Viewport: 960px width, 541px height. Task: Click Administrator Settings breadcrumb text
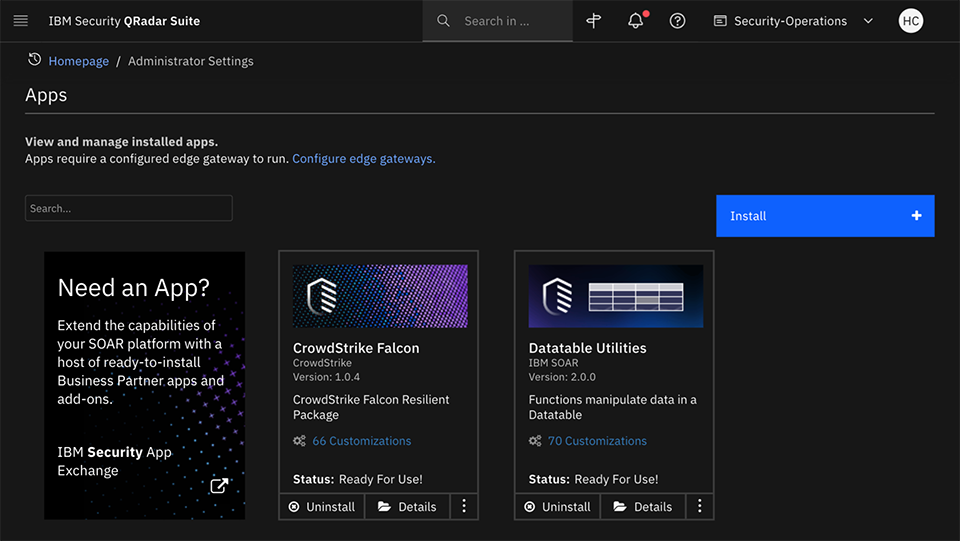click(190, 61)
